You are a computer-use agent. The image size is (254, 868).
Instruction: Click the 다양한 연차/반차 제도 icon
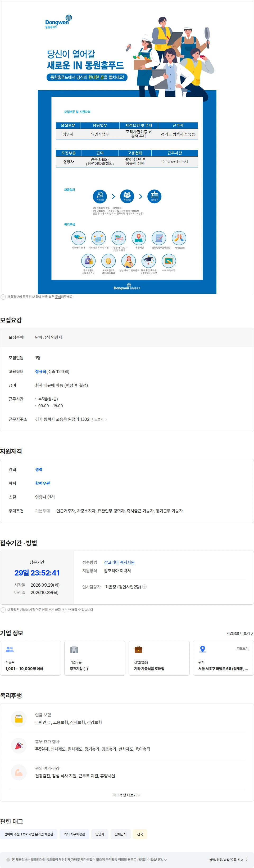coord(119,238)
